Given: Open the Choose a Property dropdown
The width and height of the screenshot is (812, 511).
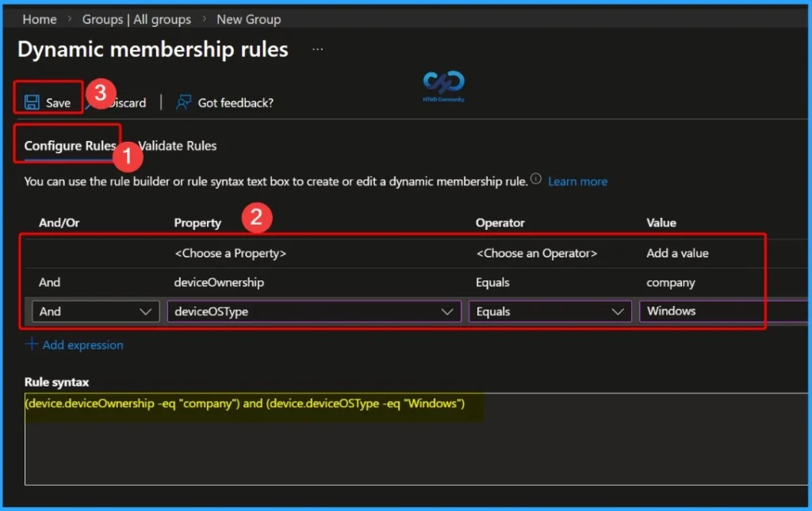Looking at the screenshot, I should pyautogui.click(x=230, y=253).
